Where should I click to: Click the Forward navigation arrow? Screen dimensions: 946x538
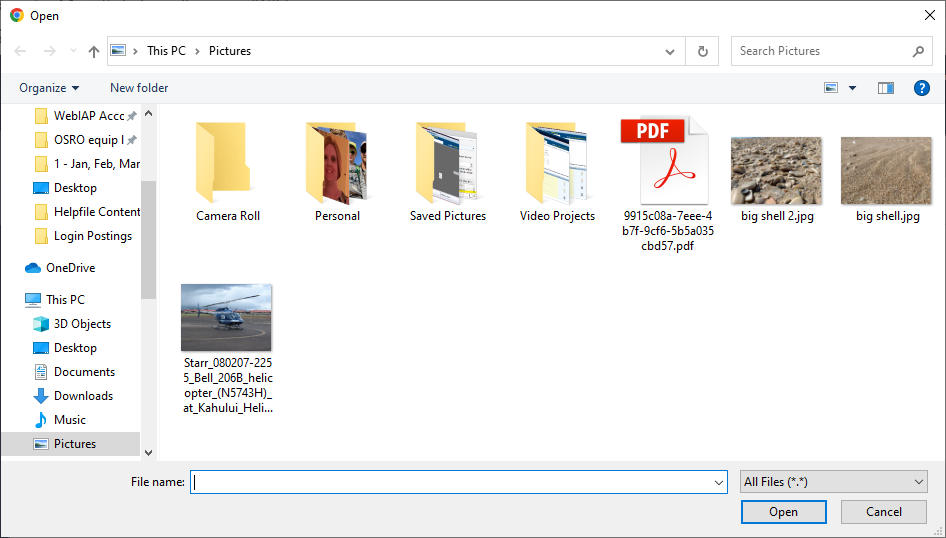49,51
